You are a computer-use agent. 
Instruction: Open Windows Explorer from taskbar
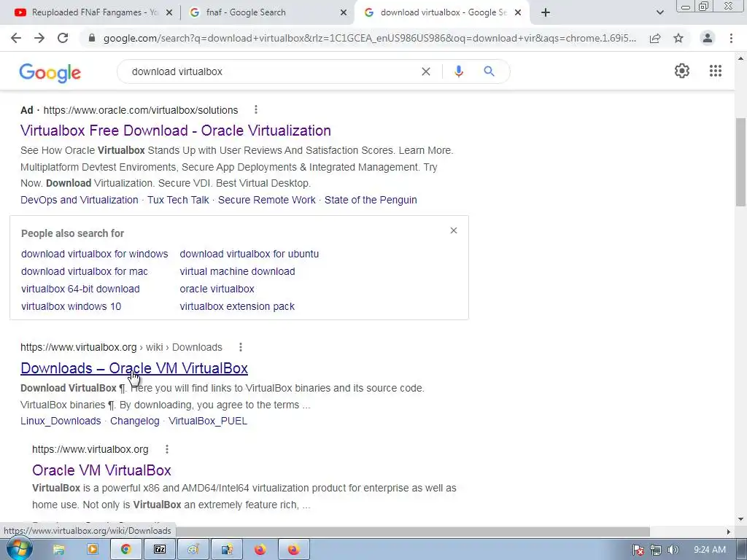point(58,550)
